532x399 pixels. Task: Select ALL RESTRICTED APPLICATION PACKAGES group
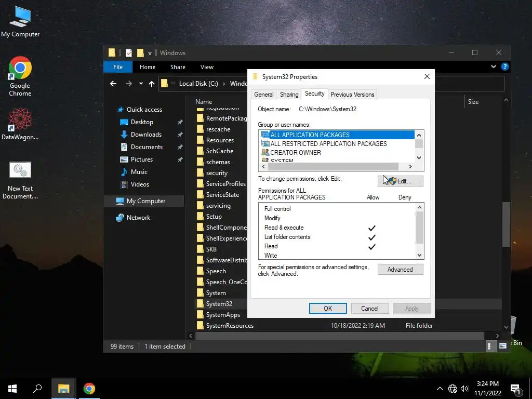[x=328, y=143]
